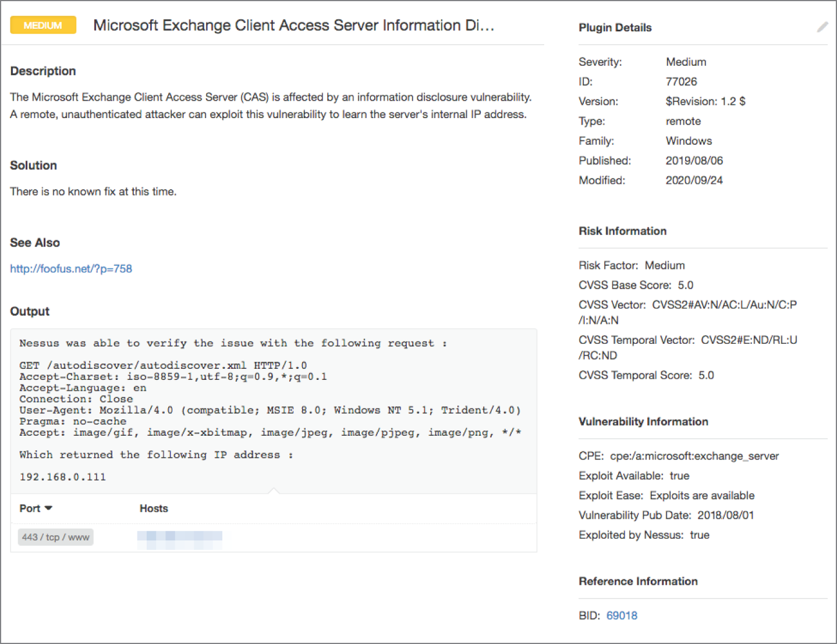This screenshot has width=837, height=644.
Task: Open BID 69018 reference link
Action: coord(622,615)
